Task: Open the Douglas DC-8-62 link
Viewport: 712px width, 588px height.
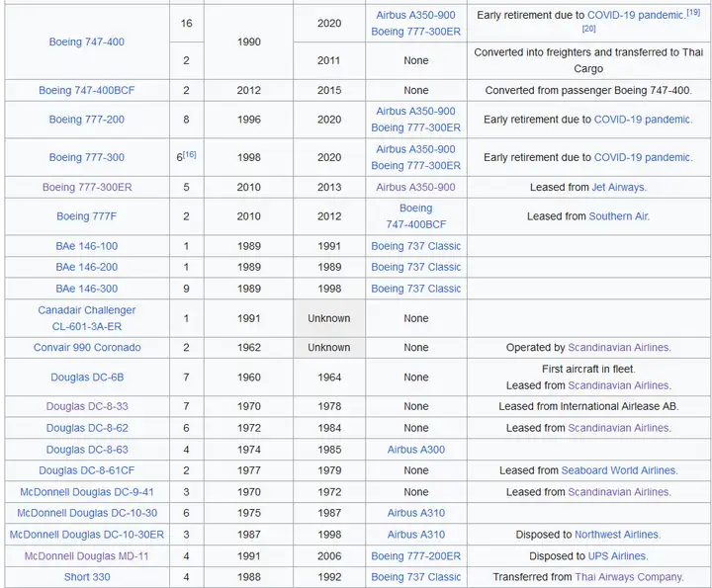Action: click(87, 428)
